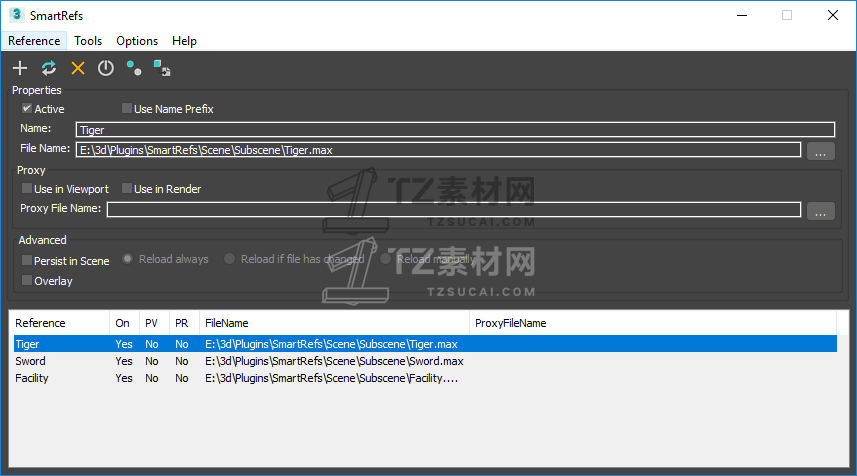Click the File Name path field

438,150
